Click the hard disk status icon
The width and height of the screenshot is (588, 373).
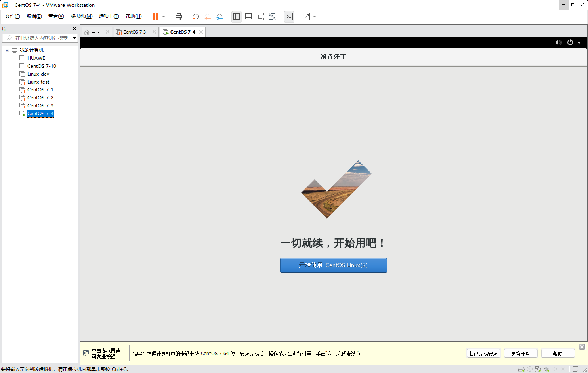click(x=521, y=369)
